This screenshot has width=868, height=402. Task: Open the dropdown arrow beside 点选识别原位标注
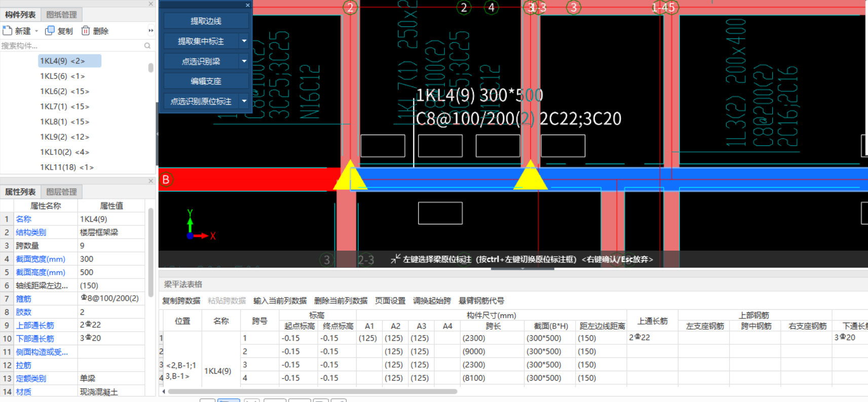[244, 101]
